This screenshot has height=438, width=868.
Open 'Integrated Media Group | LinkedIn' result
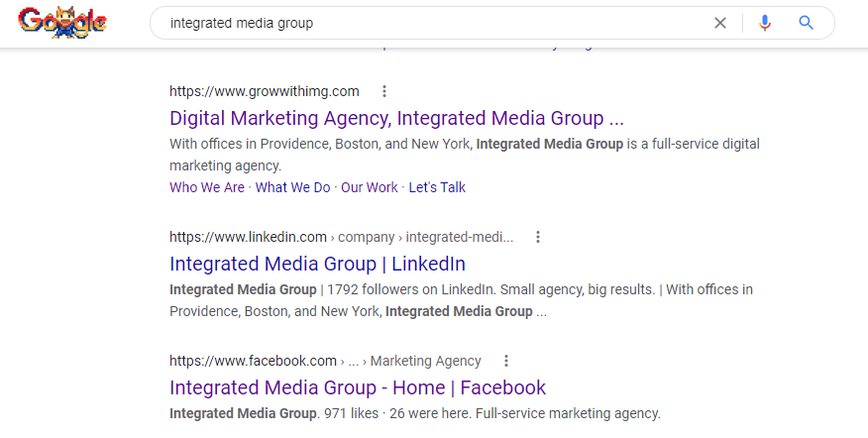317,264
